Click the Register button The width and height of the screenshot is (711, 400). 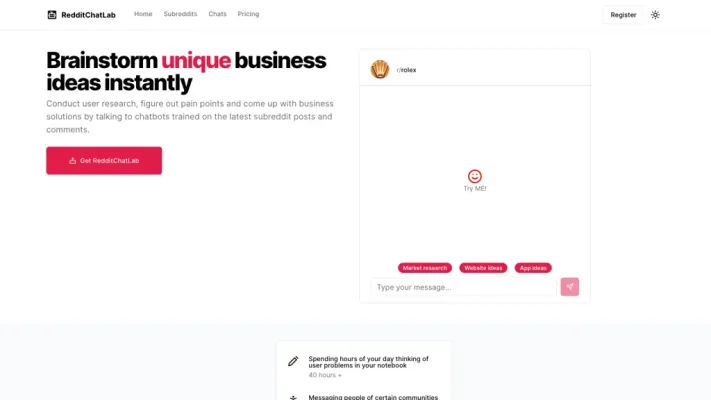coord(623,15)
